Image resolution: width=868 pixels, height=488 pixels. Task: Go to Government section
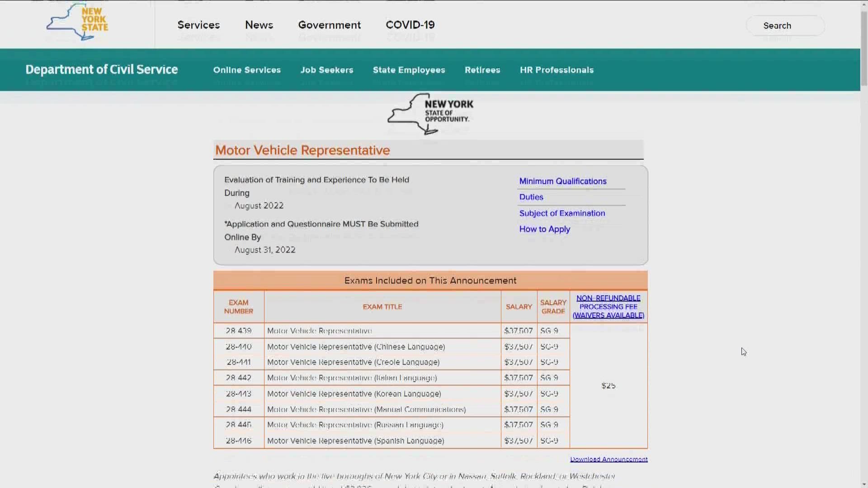point(329,25)
